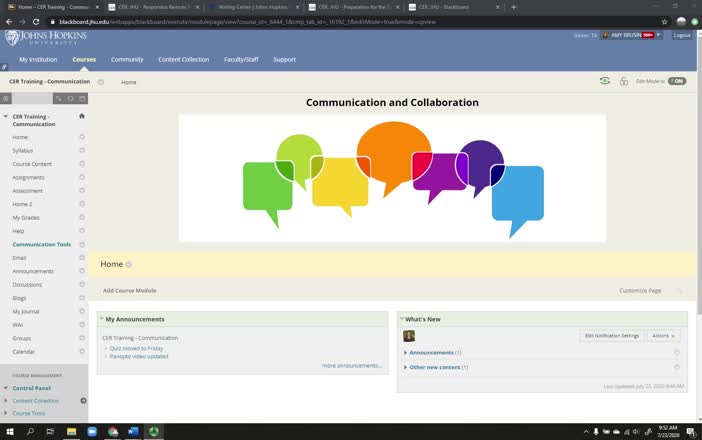Expand Content Collection in Control Panel
This screenshot has width=702, height=440.
pos(5,401)
